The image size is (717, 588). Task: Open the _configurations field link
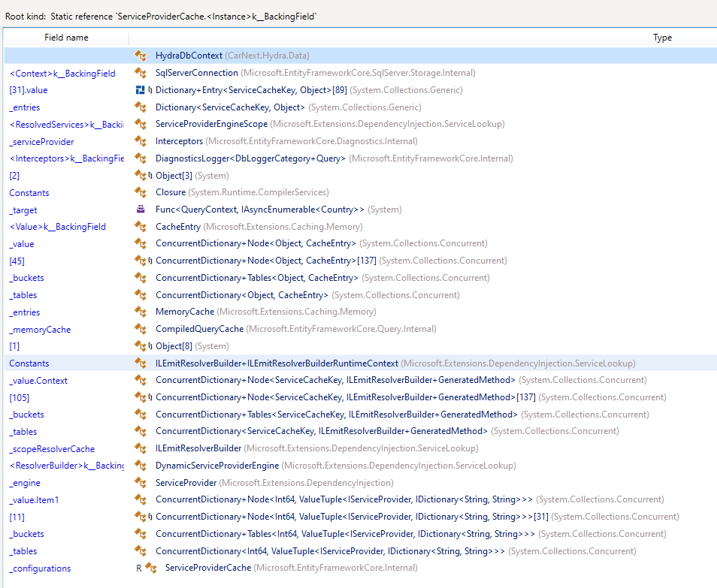click(39, 568)
